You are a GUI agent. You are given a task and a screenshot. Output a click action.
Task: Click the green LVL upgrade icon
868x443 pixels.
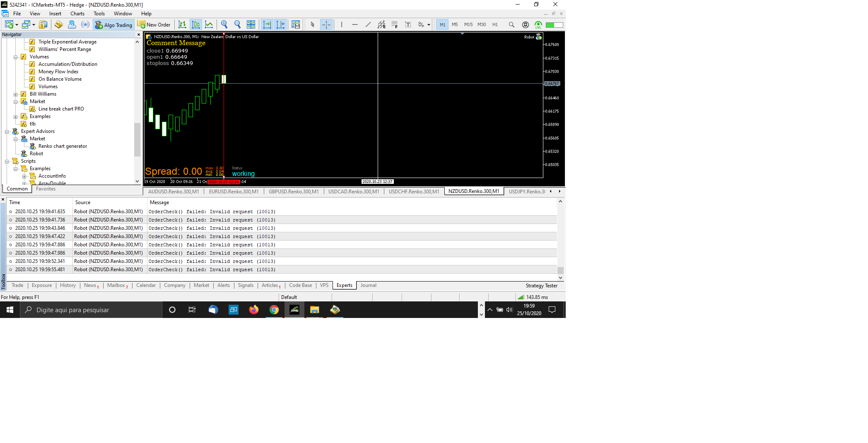538,25
